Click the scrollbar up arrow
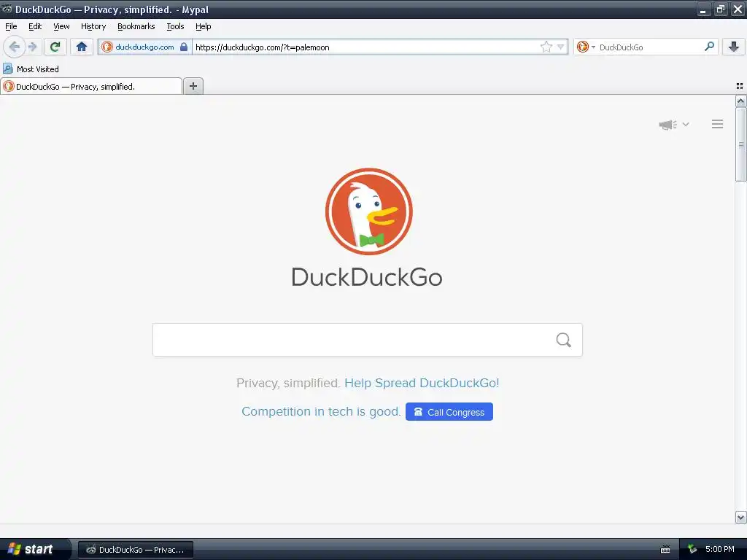747x560 pixels. tap(740, 101)
